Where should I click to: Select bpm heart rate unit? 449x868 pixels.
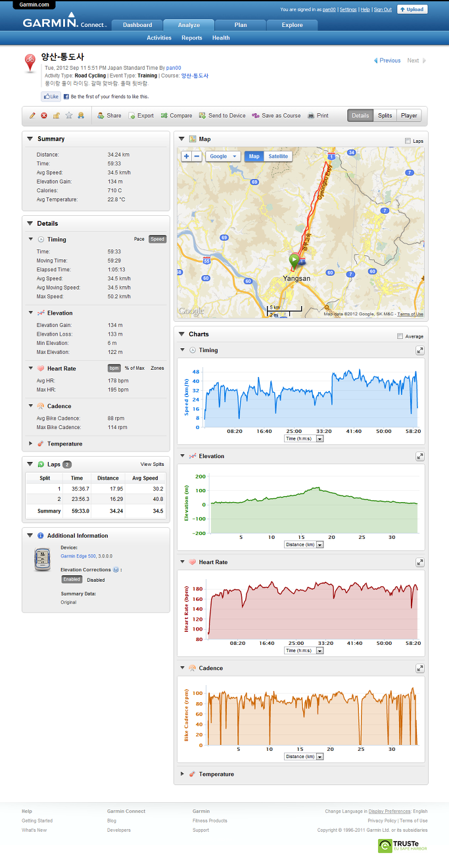[x=114, y=368]
